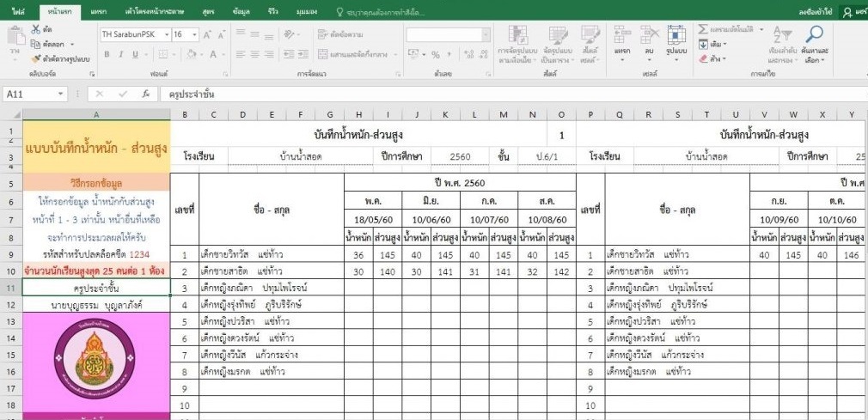
Task: Toggle Bold formatting
Action: click(x=108, y=54)
